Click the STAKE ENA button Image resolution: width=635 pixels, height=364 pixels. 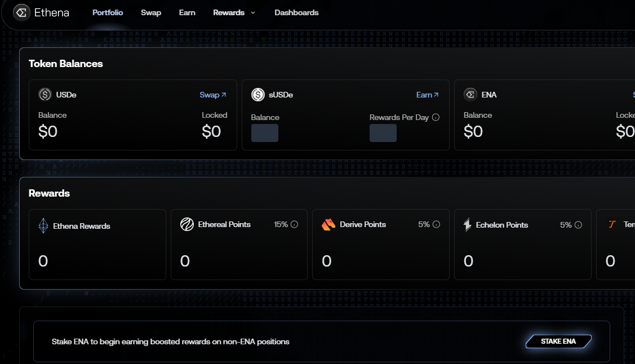click(558, 341)
